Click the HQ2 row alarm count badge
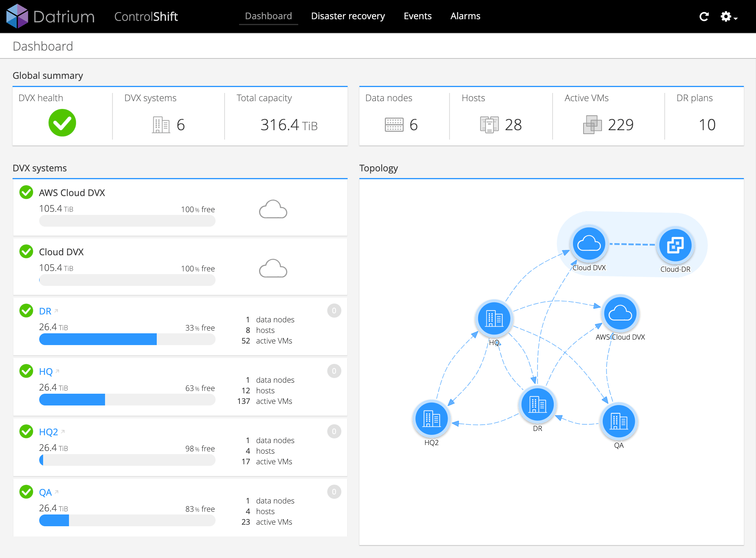This screenshot has height=558, width=756. pyautogui.click(x=334, y=431)
